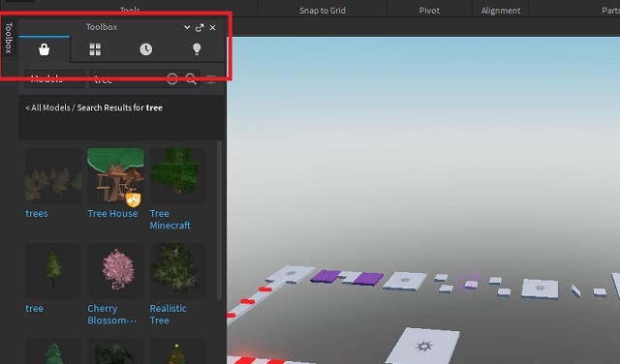The image size is (620, 364).
Task: Select the Tree House thumbnail
Action: coord(115,176)
